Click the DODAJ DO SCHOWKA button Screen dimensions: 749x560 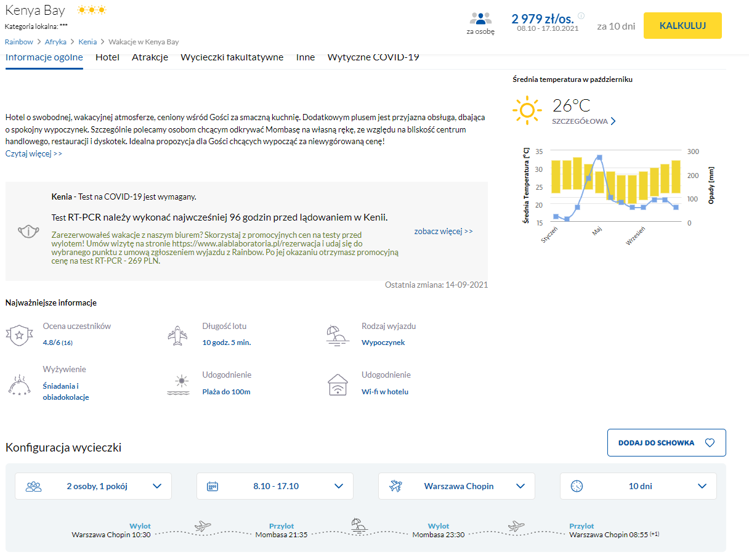666,442
